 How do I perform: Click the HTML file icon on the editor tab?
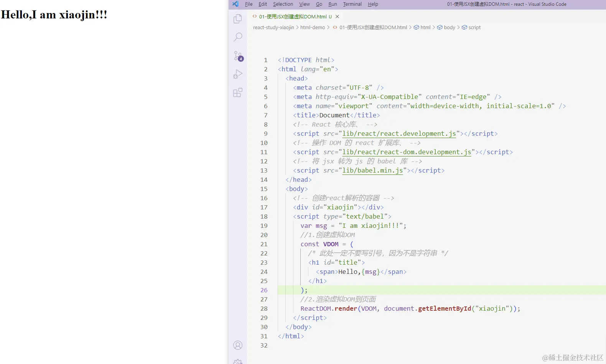255,16
